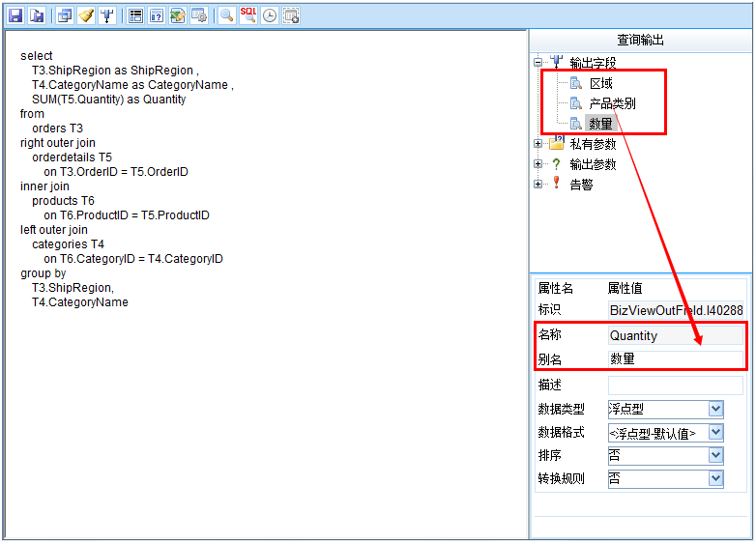This screenshot has height=543, width=756.
Task: Click the dashed-frame add table icon
Action: pos(291,15)
